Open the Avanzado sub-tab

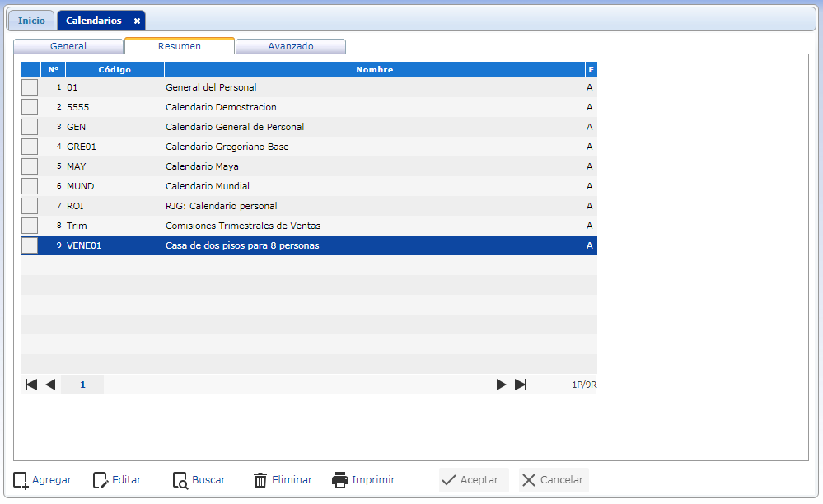click(x=291, y=46)
